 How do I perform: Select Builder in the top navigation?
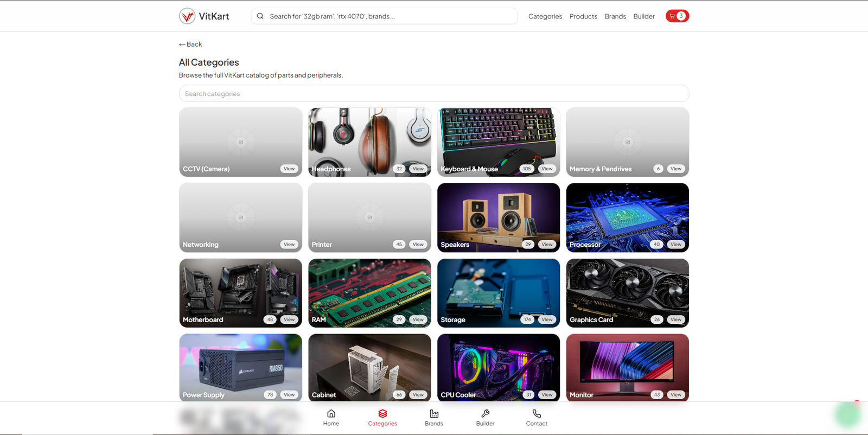[x=644, y=16]
